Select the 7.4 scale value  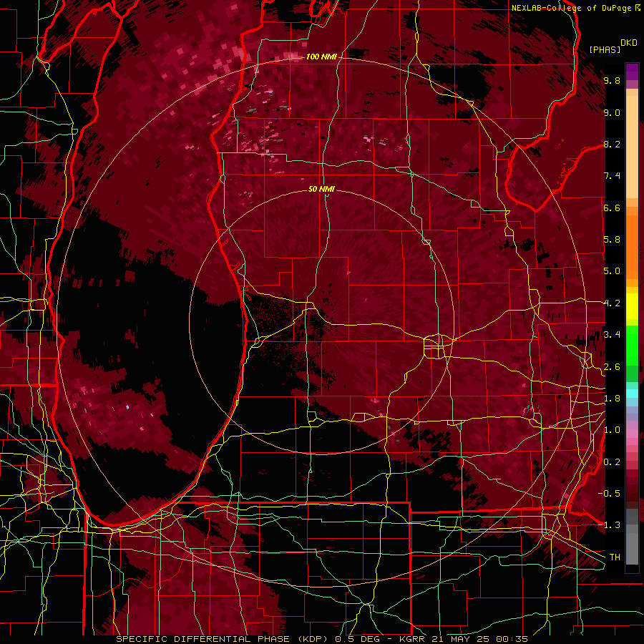click(612, 176)
